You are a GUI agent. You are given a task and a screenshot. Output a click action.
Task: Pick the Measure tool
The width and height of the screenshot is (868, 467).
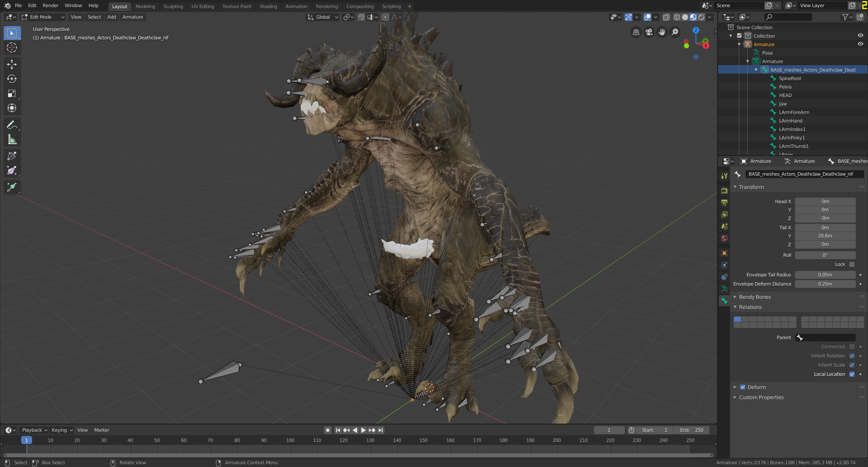coord(12,140)
